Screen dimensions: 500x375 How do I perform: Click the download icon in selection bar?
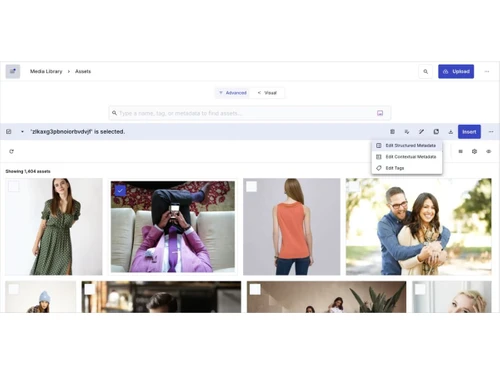(x=450, y=132)
